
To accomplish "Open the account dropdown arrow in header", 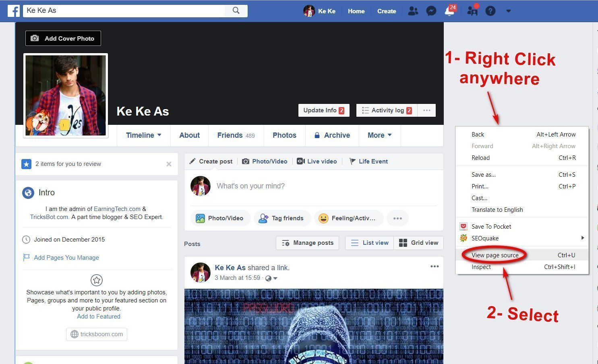I will pyautogui.click(x=508, y=11).
